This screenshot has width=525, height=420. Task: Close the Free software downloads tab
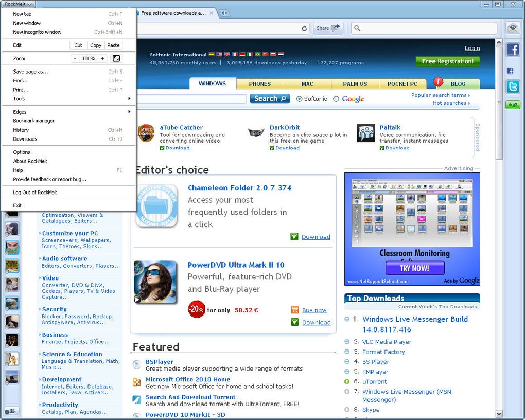(211, 13)
